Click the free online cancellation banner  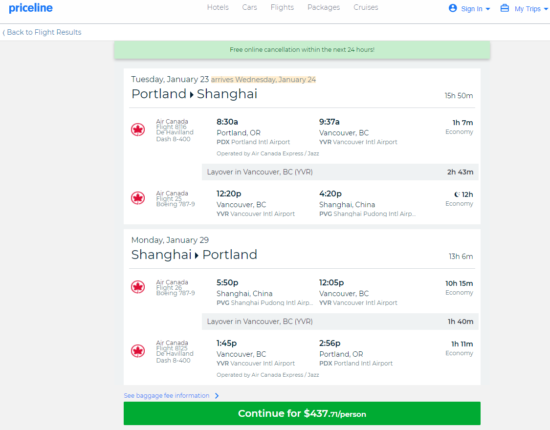(x=302, y=50)
